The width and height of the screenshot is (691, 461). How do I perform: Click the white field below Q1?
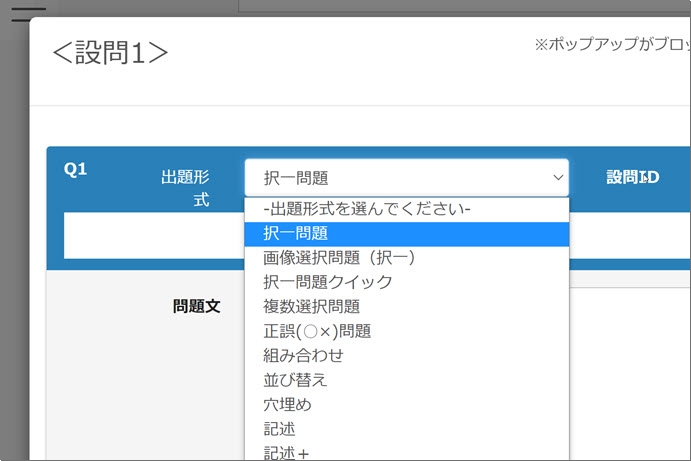coord(150,235)
